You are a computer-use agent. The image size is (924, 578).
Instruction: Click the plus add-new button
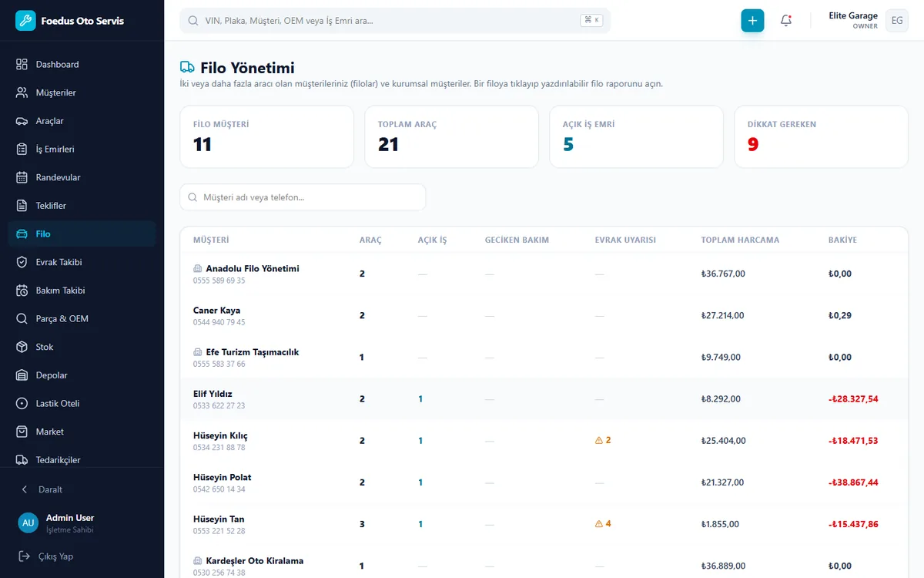click(x=752, y=21)
